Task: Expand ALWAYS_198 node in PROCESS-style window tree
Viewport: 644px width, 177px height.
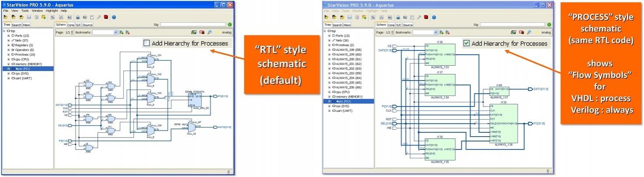Action: click(329, 50)
